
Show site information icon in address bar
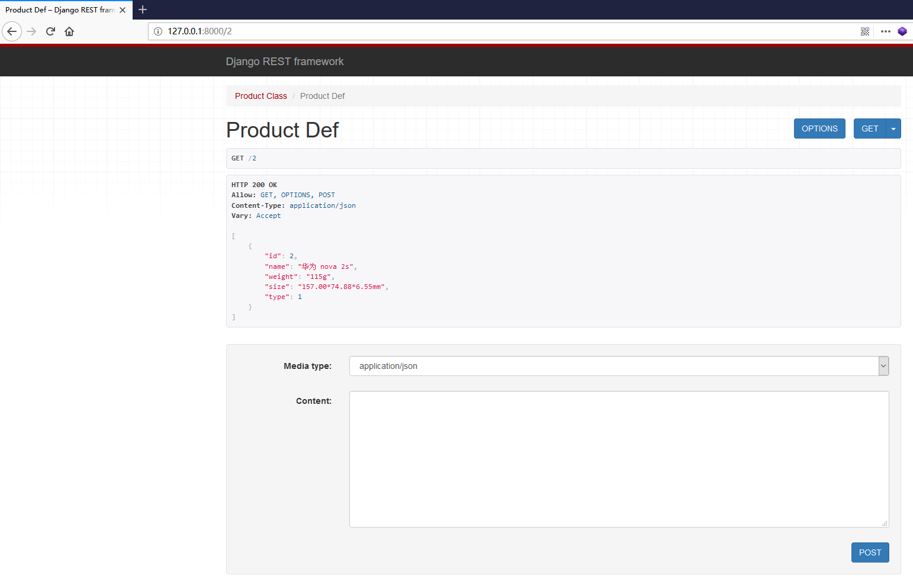tap(158, 31)
